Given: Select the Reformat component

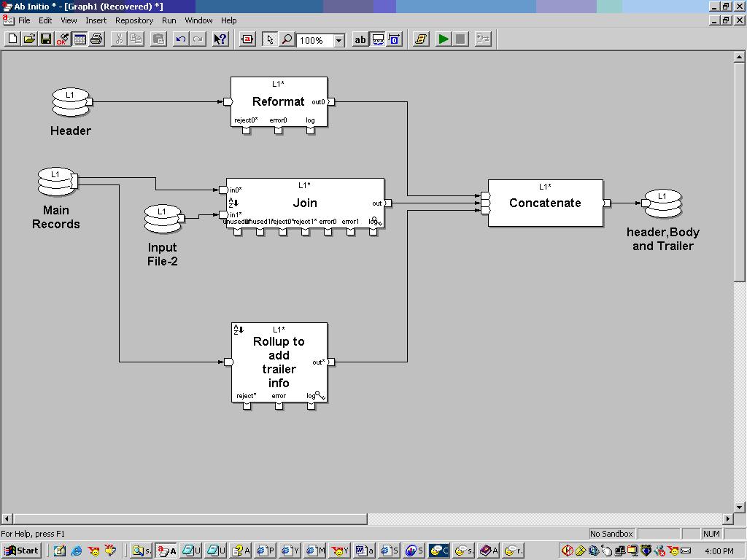Looking at the screenshot, I should (x=279, y=101).
